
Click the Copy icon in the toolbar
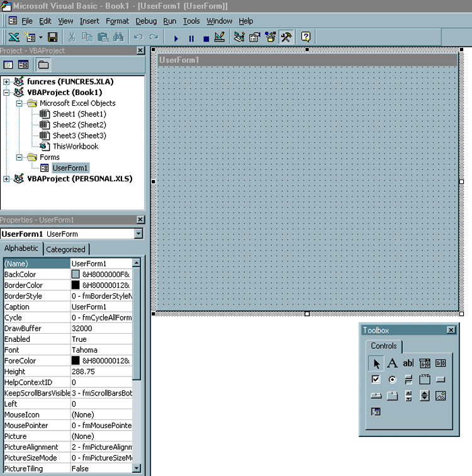(87, 37)
